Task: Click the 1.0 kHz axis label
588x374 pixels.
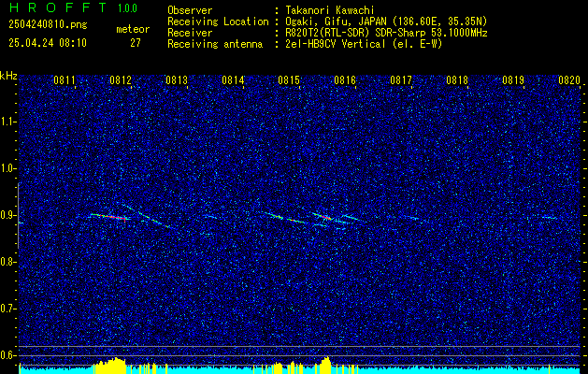Action: pos(8,168)
